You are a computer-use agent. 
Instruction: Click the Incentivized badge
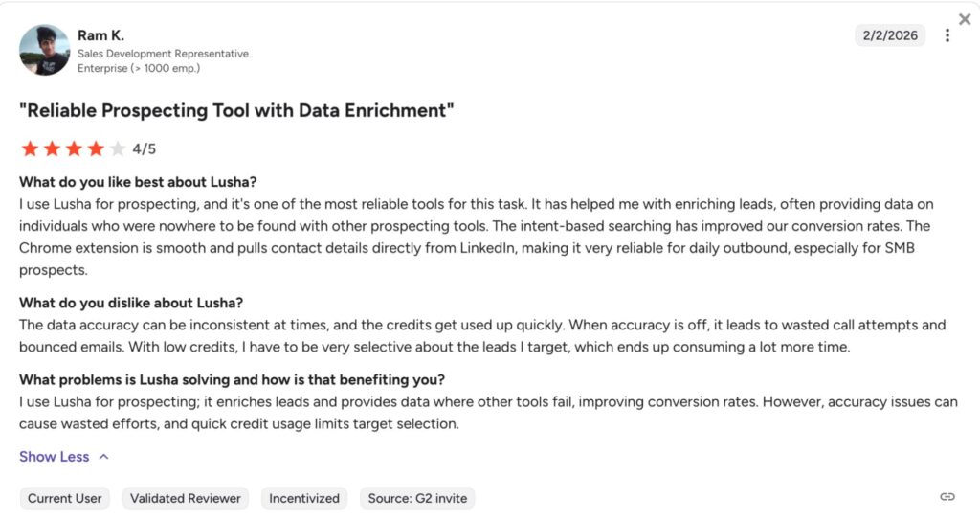304,498
